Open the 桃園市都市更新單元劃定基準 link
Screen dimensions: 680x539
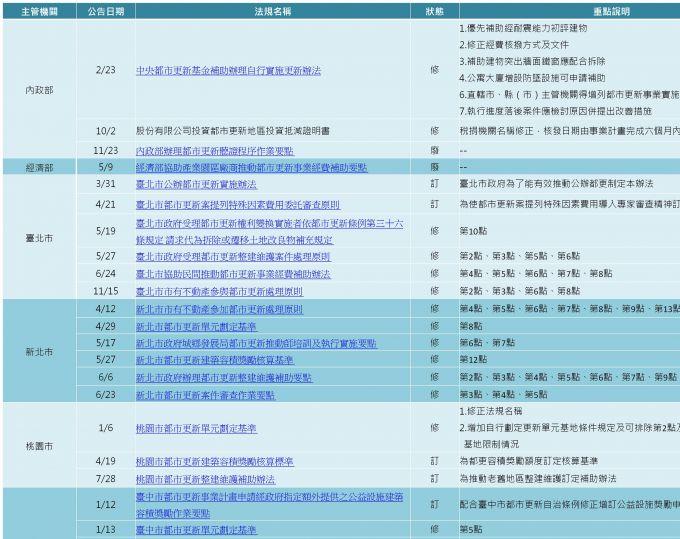click(196, 428)
